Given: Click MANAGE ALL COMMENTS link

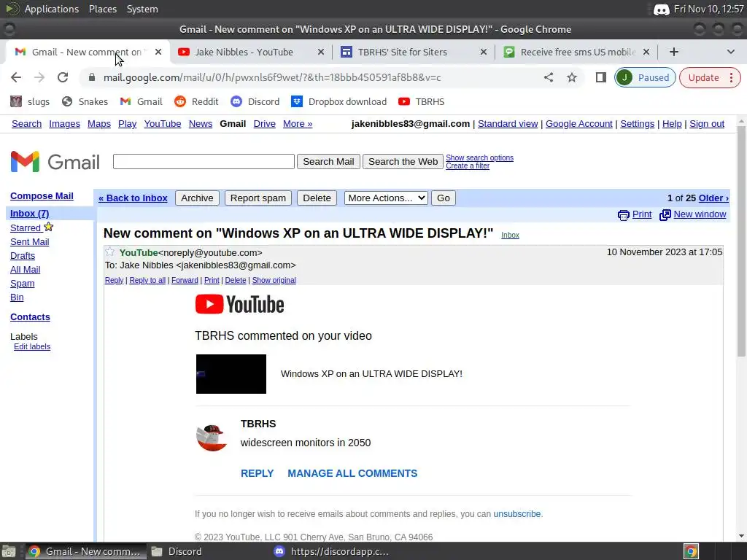Looking at the screenshot, I should click(x=352, y=473).
